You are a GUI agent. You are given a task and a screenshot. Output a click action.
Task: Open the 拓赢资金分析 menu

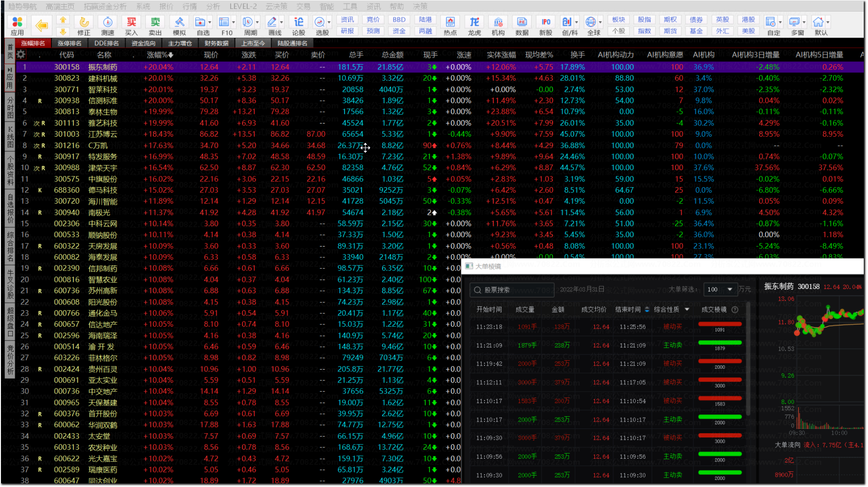(x=105, y=7)
